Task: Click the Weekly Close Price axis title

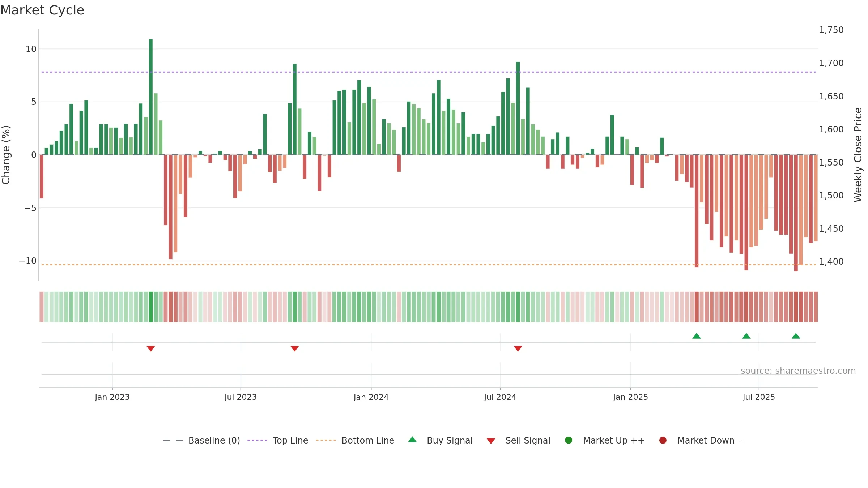Action: [x=858, y=155]
